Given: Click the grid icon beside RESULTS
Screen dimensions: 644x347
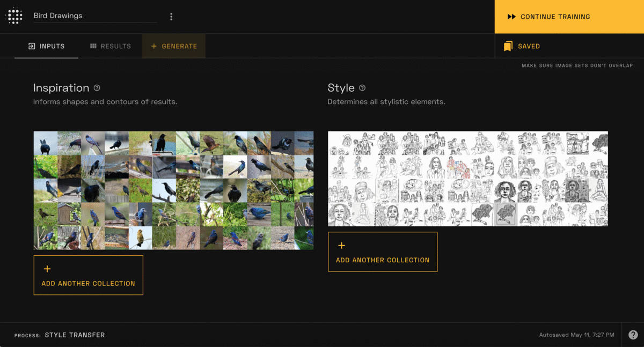Looking at the screenshot, I should 93,46.
